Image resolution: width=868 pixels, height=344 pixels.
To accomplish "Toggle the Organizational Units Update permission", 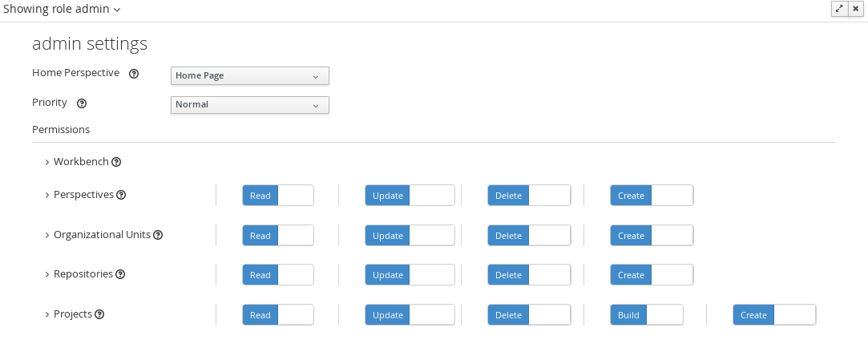I will (410, 236).
